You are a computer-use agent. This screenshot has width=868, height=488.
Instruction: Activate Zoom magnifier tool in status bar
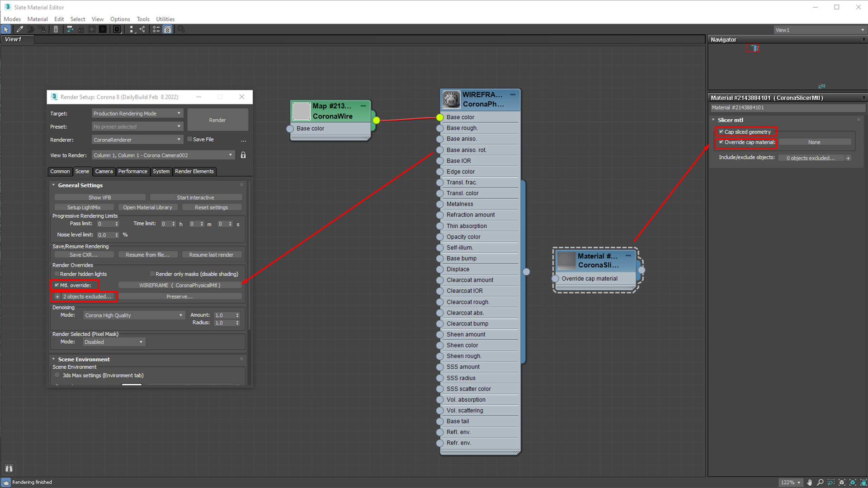[x=820, y=482]
